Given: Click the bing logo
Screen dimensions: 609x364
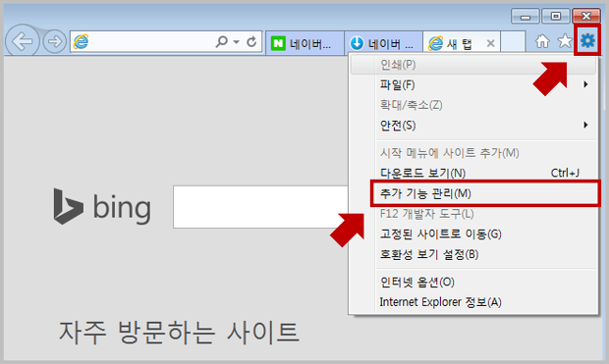Looking at the screenshot, I should [102, 206].
